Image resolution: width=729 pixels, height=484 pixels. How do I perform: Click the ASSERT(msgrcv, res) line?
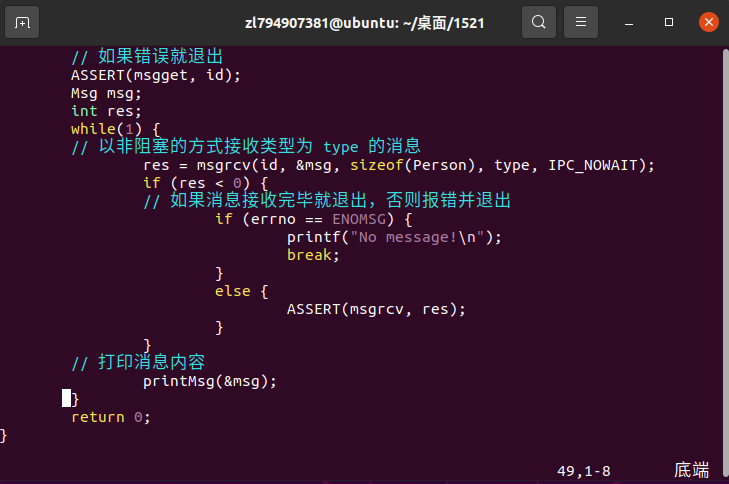pos(376,309)
